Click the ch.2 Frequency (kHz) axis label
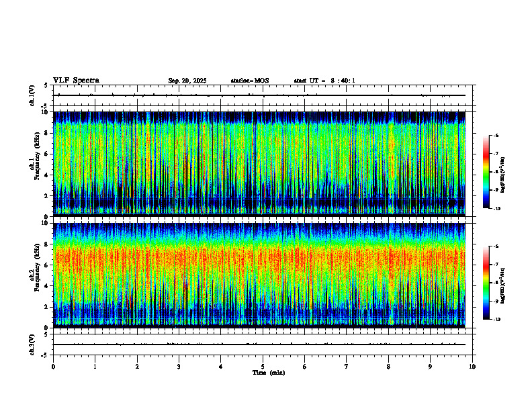 point(36,267)
